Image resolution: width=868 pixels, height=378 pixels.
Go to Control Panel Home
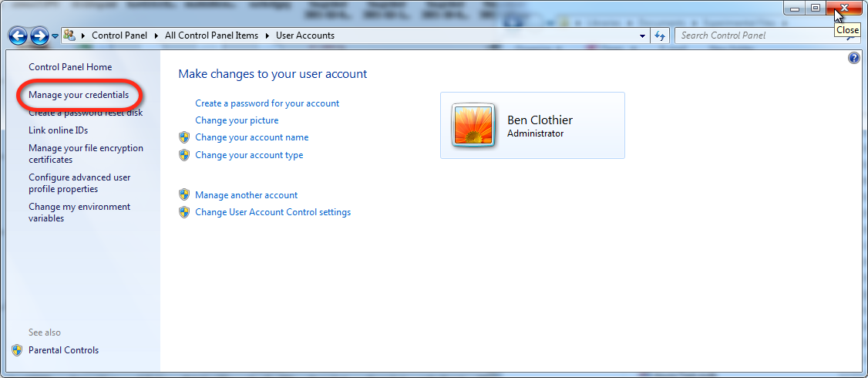click(70, 67)
